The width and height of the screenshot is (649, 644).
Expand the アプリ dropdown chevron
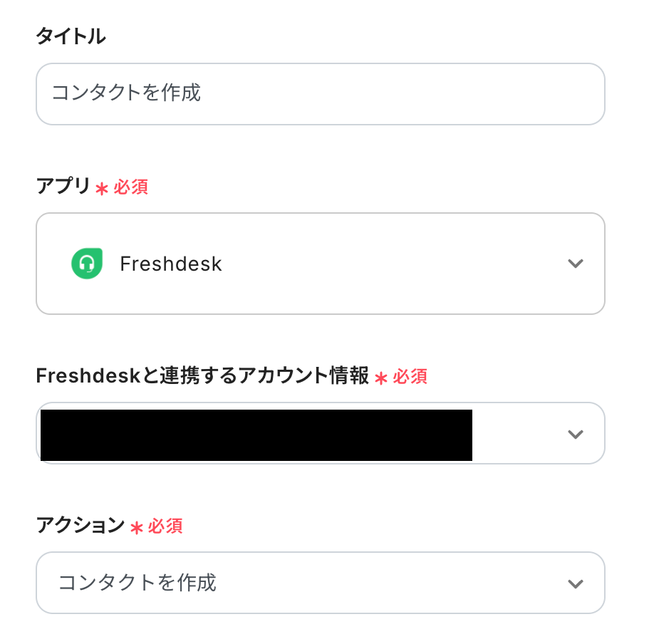pos(576,264)
